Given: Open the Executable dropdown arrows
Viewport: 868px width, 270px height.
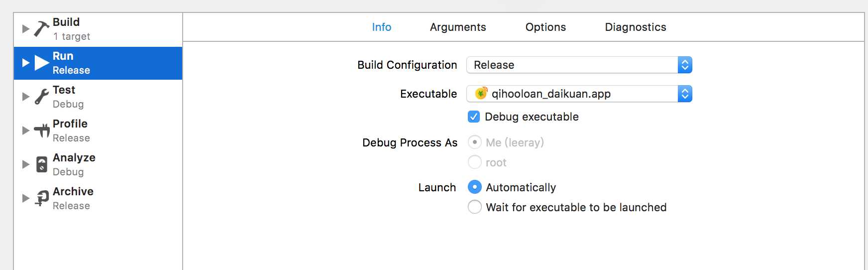Looking at the screenshot, I should [x=685, y=94].
